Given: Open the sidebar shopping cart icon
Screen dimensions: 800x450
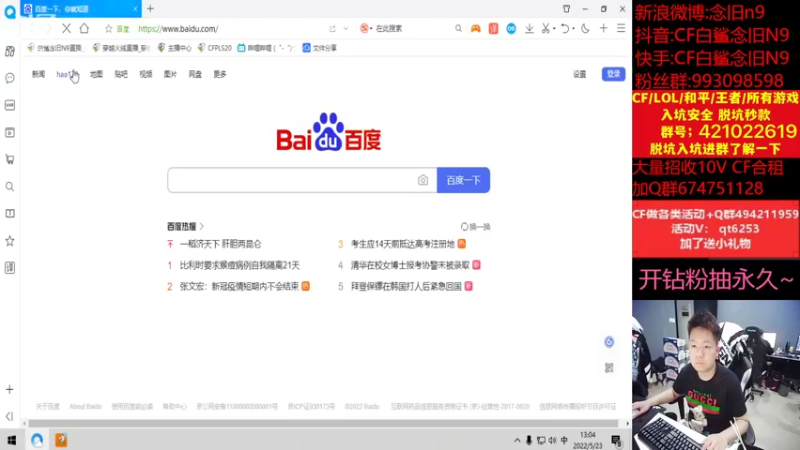Looking at the screenshot, I should pos(10,160).
